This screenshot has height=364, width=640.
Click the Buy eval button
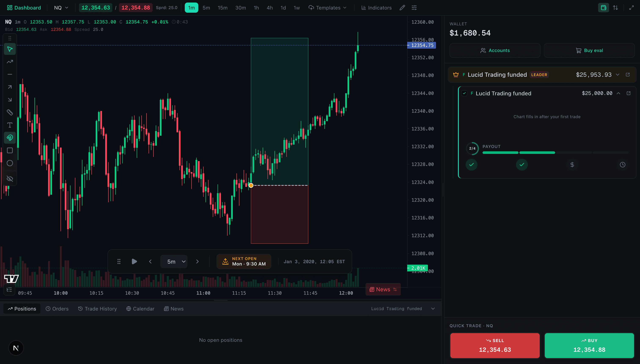point(589,51)
